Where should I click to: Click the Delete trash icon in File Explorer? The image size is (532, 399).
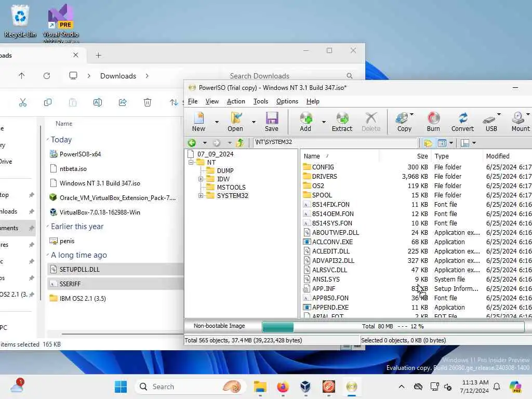[147, 102]
